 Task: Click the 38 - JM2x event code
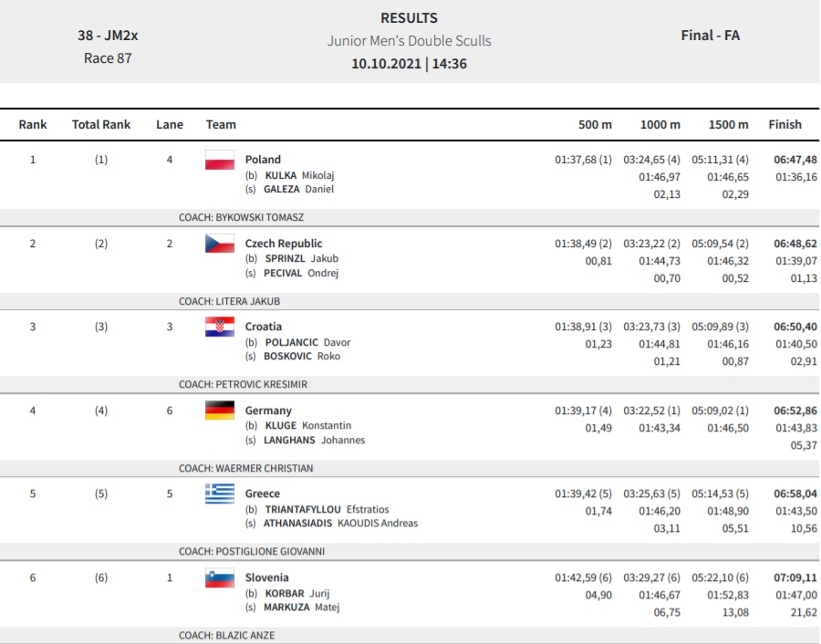(x=108, y=36)
